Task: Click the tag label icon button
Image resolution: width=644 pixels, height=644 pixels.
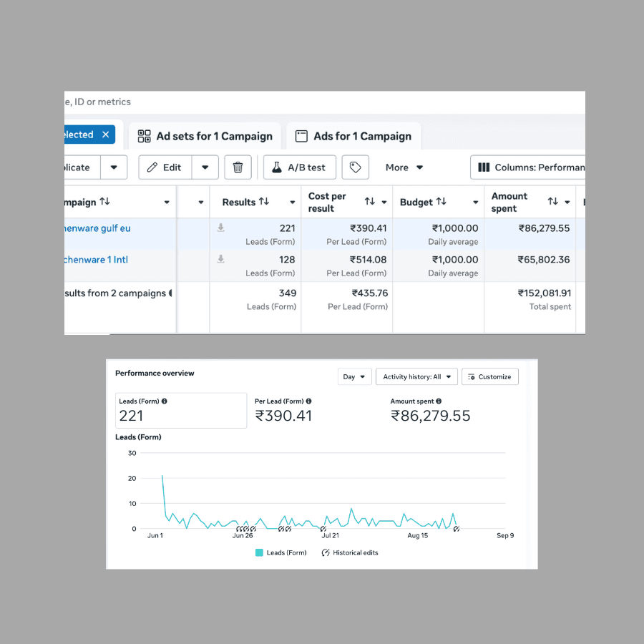Action: [355, 167]
